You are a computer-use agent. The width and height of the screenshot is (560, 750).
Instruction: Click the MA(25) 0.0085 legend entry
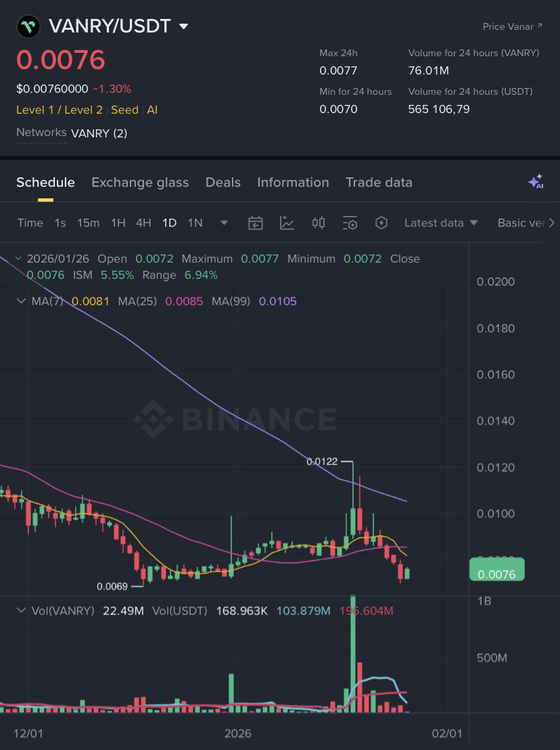click(160, 301)
